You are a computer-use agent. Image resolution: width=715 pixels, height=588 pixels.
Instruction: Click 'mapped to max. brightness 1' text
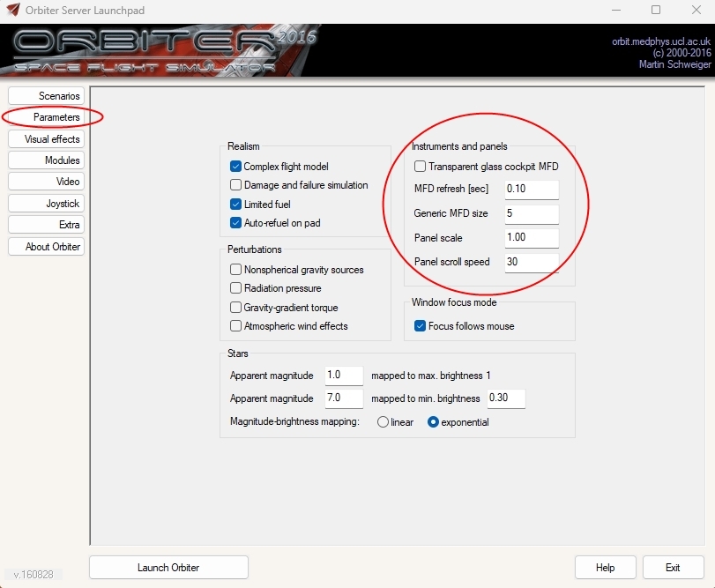(x=431, y=376)
